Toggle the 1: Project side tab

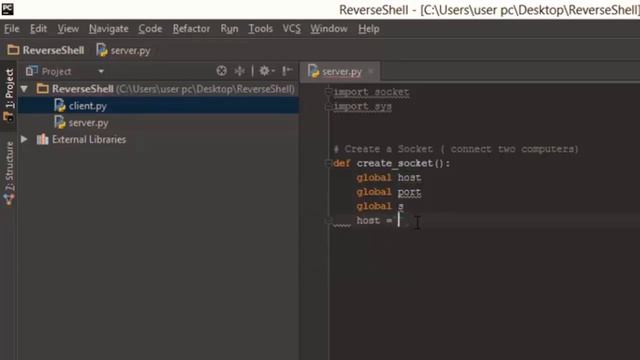[x=9, y=95]
